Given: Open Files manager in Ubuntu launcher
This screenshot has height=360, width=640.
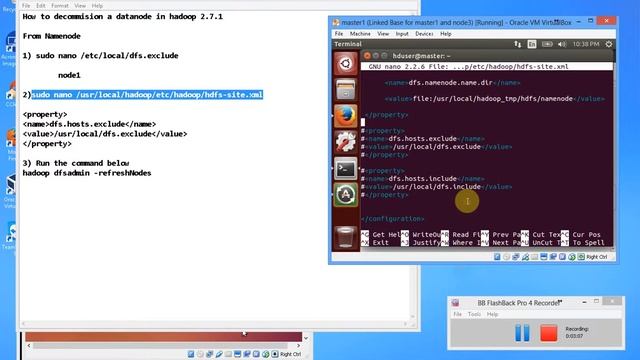Looking at the screenshot, I should pos(345,90).
